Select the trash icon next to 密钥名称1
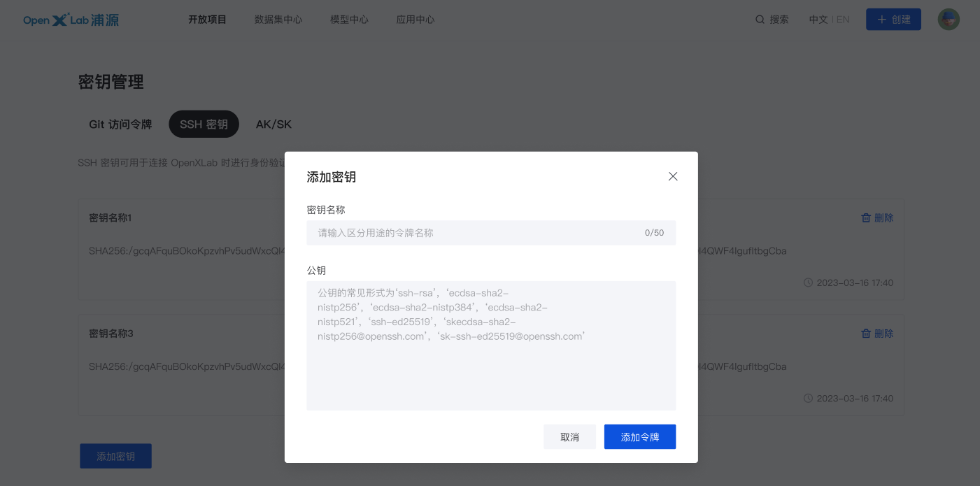 pyautogui.click(x=866, y=217)
